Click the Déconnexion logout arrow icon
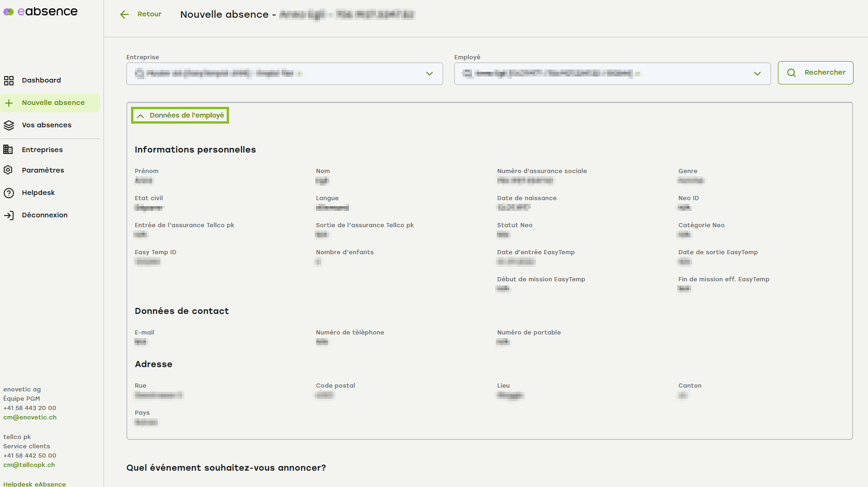 tap(9, 216)
